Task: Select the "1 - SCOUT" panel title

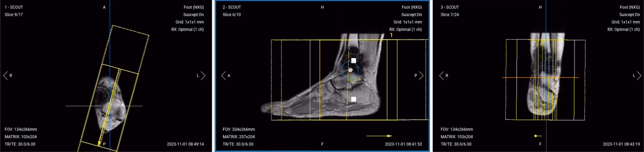Action: point(14,7)
